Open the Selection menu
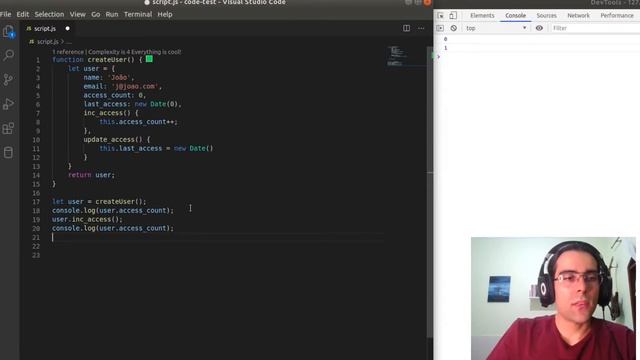The height and width of the screenshot is (360, 640). click(x=49, y=14)
